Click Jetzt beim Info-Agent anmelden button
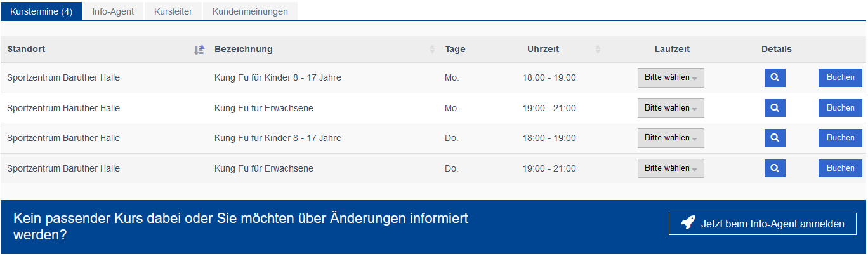The height and width of the screenshot is (256, 868). click(x=763, y=224)
